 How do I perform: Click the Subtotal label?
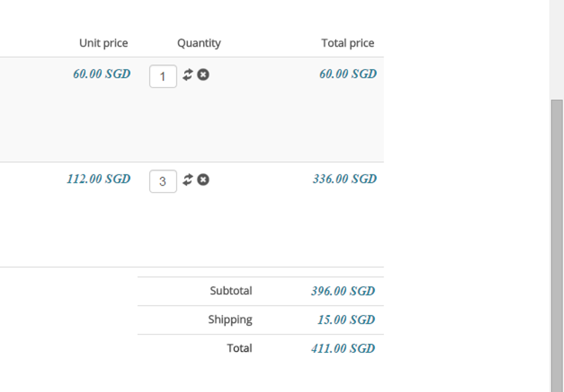click(x=231, y=291)
